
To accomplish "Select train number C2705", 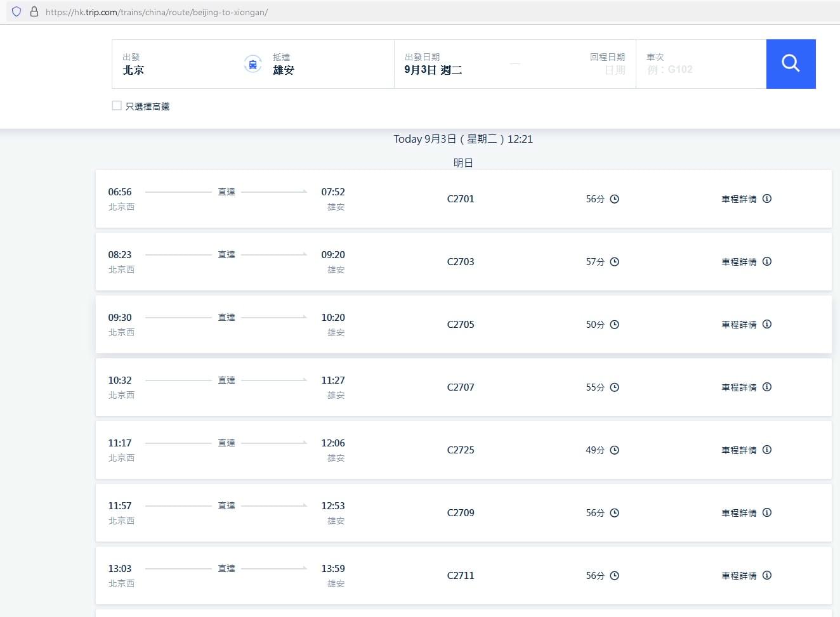I will point(461,325).
